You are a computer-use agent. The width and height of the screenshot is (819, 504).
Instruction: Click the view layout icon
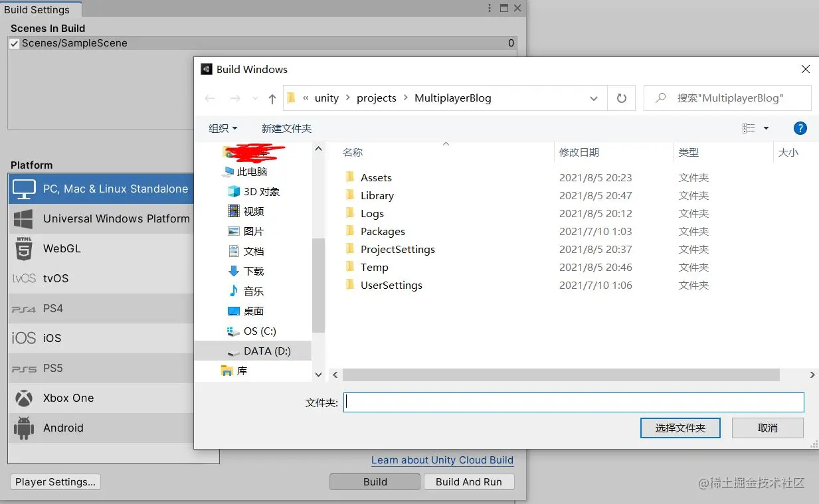pos(749,128)
